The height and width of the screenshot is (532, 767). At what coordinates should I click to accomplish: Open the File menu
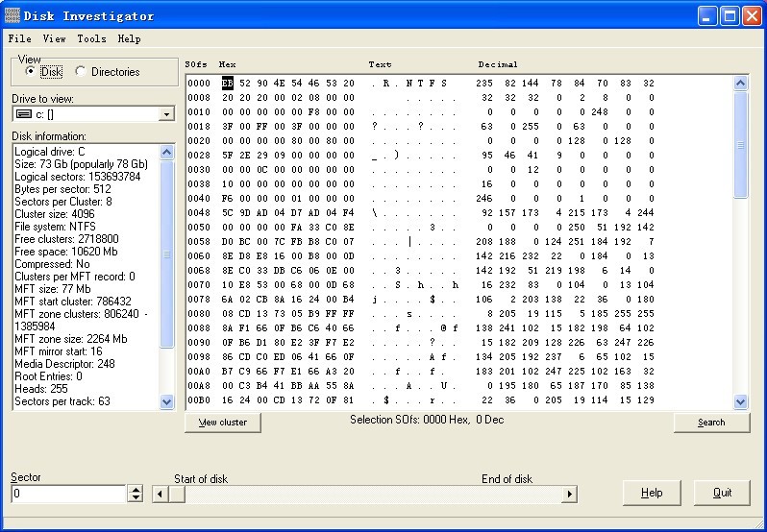19,38
